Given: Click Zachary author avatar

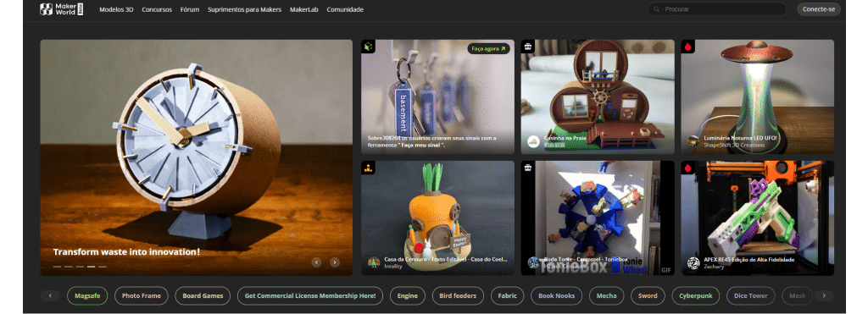Looking at the screenshot, I should click(693, 262).
